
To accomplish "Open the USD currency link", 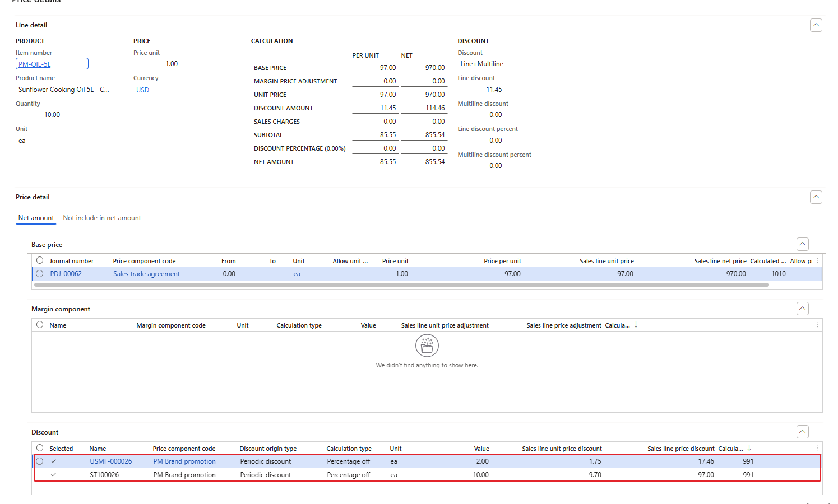I will [143, 90].
